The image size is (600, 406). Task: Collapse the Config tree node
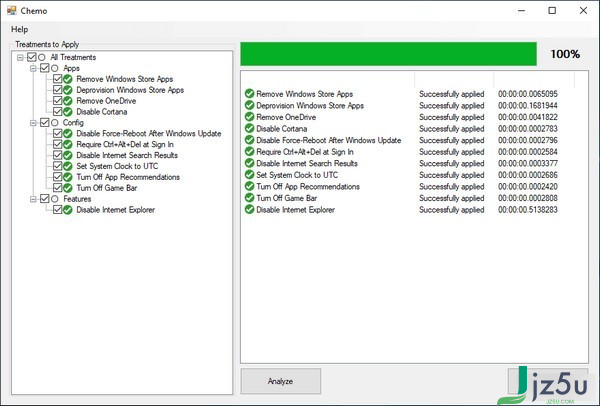click(33, 123)
